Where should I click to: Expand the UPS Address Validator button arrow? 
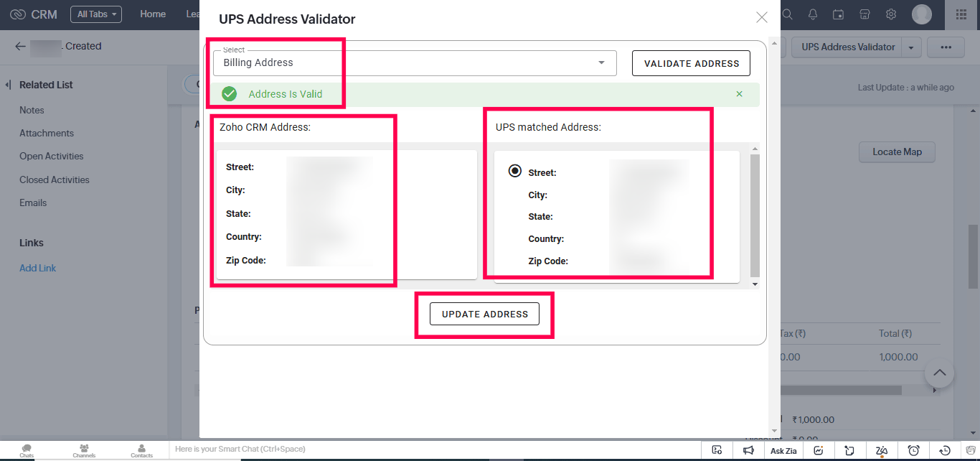tap(911, 47)
